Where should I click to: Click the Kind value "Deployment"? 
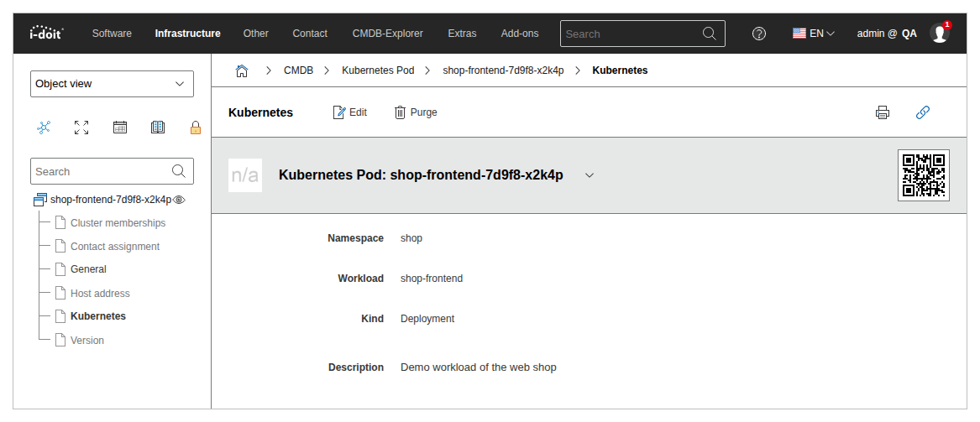(427, 318)
